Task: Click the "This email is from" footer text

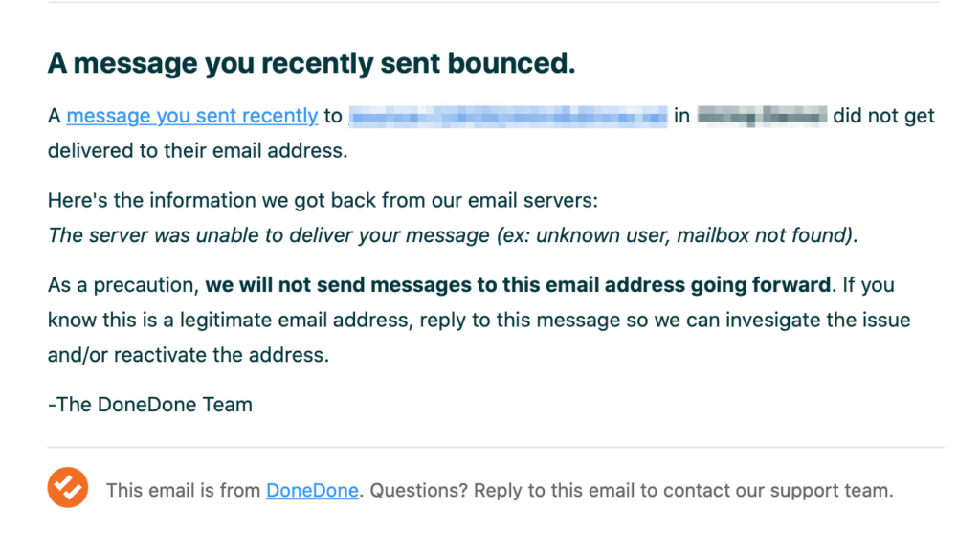Action: pos(183,491)
